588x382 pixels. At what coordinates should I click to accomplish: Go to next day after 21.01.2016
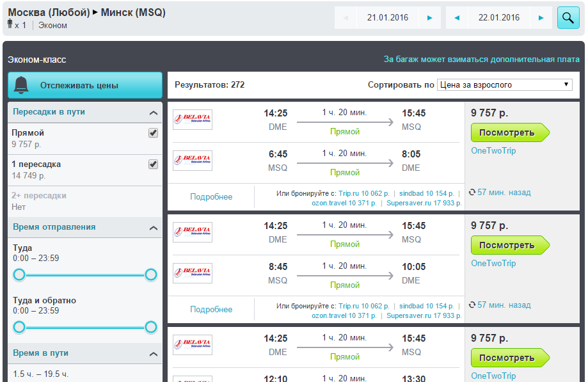[x=430, y=18]
